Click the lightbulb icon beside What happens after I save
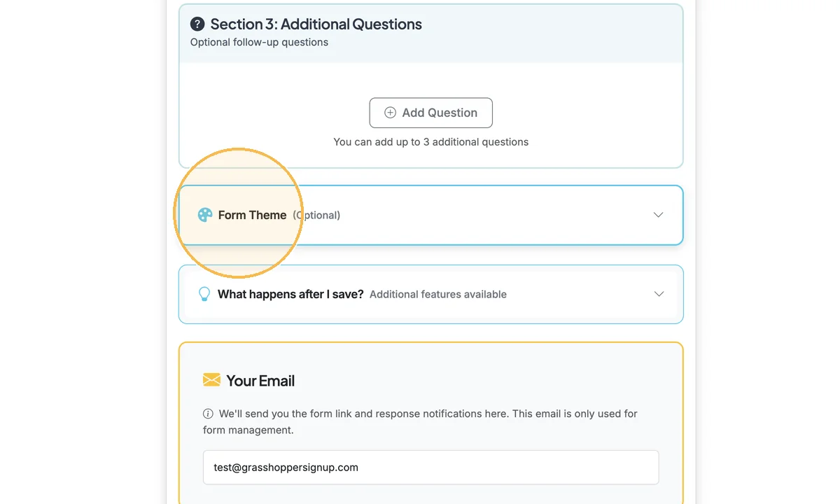The width and height of the screenshot is (840, 504). click(204, 294)
